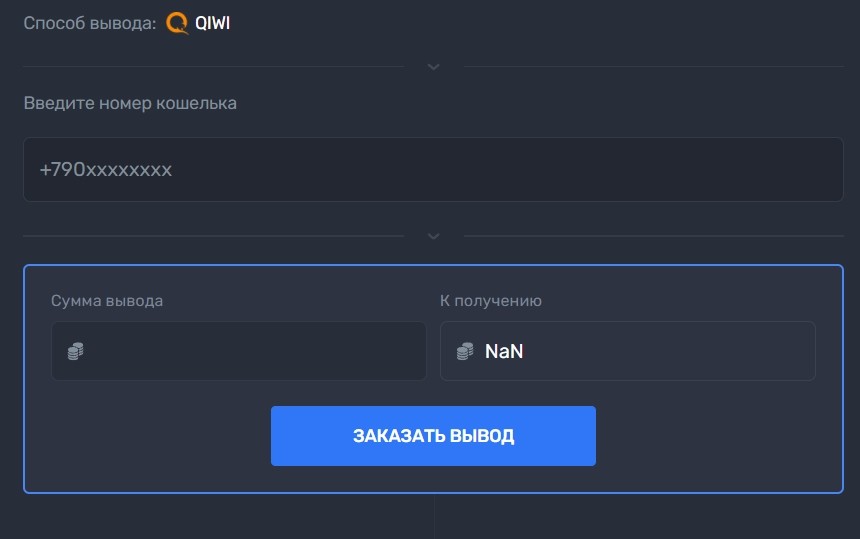Screen dimensions: 860x539
Task: Click empty area right of ЗАКАЗАТЬ ВЫВОД button
Action: click(x=713, y=436)
